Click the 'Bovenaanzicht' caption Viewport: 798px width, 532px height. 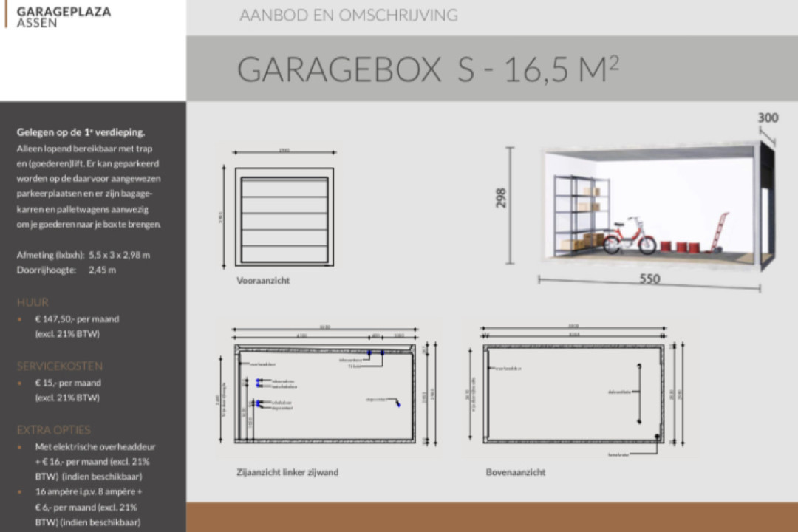coord(516,472)
